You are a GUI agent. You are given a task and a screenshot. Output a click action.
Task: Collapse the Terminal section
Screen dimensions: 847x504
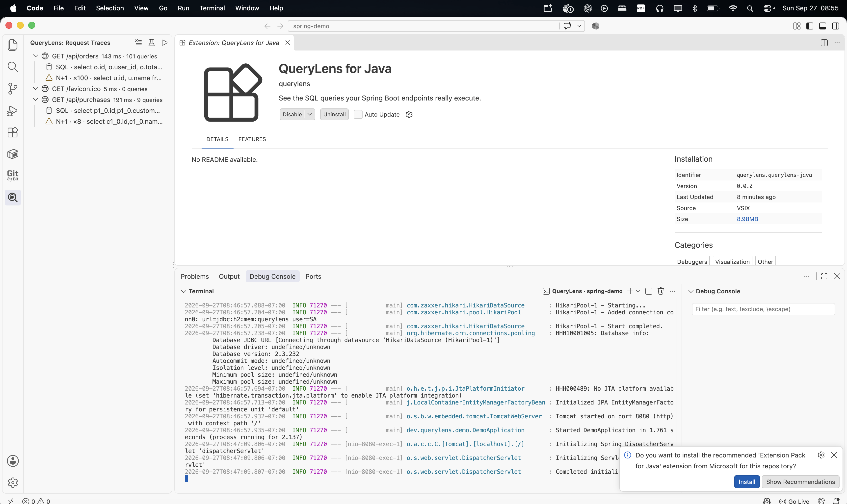(184, 291)
